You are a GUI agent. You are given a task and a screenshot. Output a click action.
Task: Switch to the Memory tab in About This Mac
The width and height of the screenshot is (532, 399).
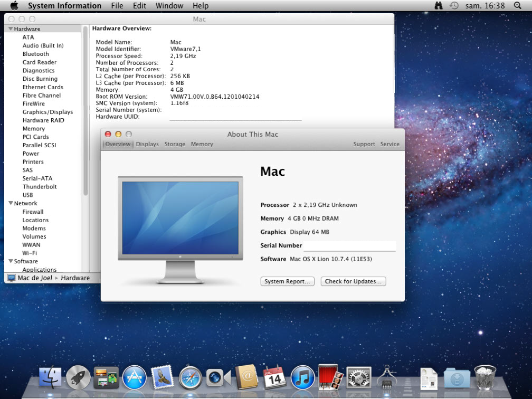point(202,144)
